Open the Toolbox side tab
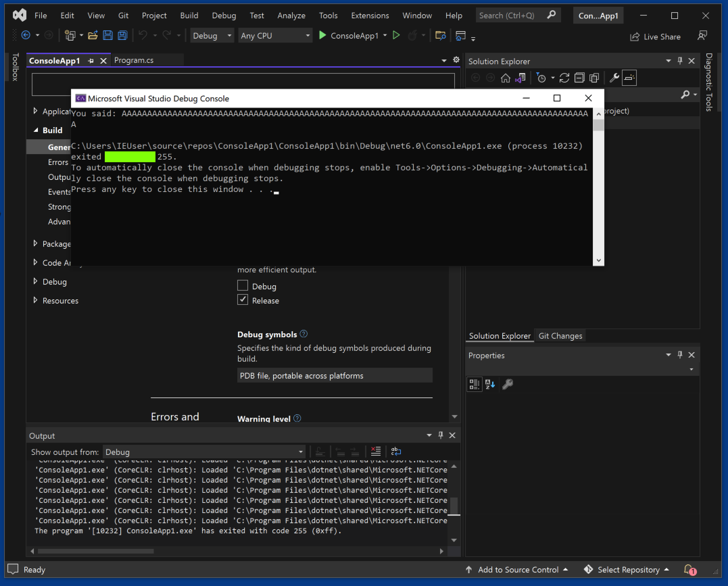Screen dimensions: 728x586 point(16,67)
